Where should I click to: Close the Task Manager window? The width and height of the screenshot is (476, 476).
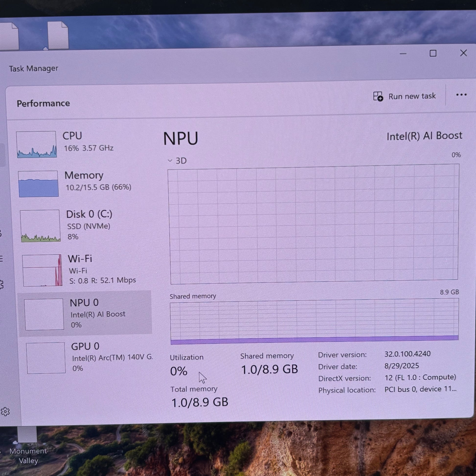click(464, 53)
